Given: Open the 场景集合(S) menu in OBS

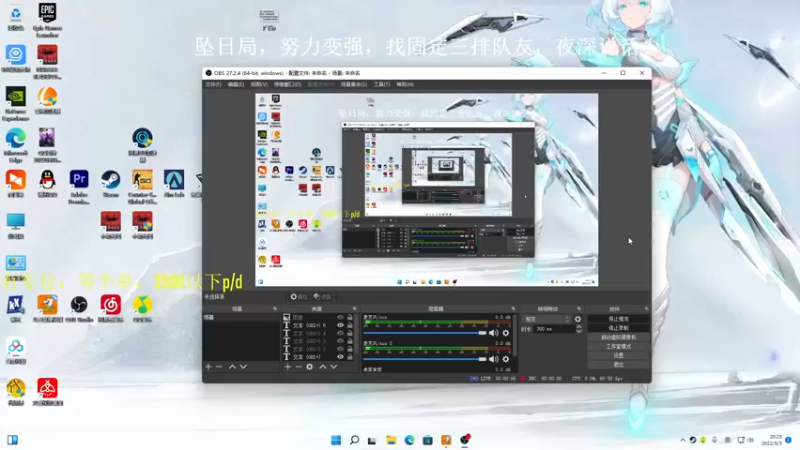Looking at the screenshot, I should click(354, 84).
